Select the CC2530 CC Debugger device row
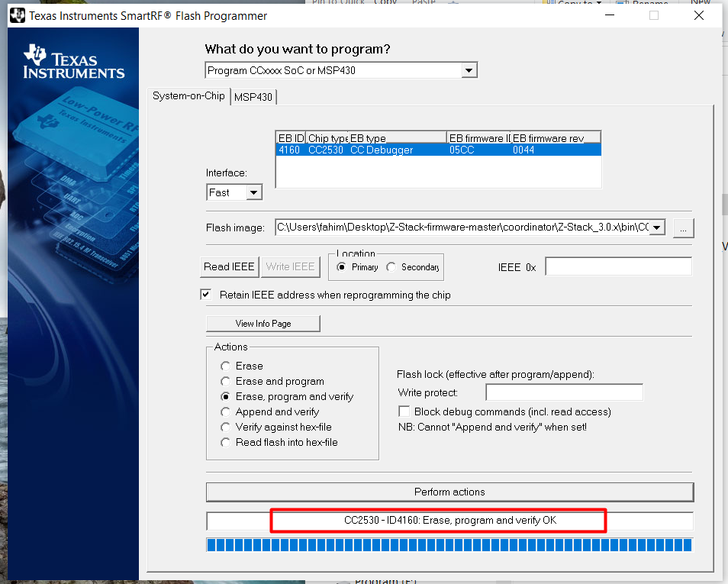 tap(438, 150)
